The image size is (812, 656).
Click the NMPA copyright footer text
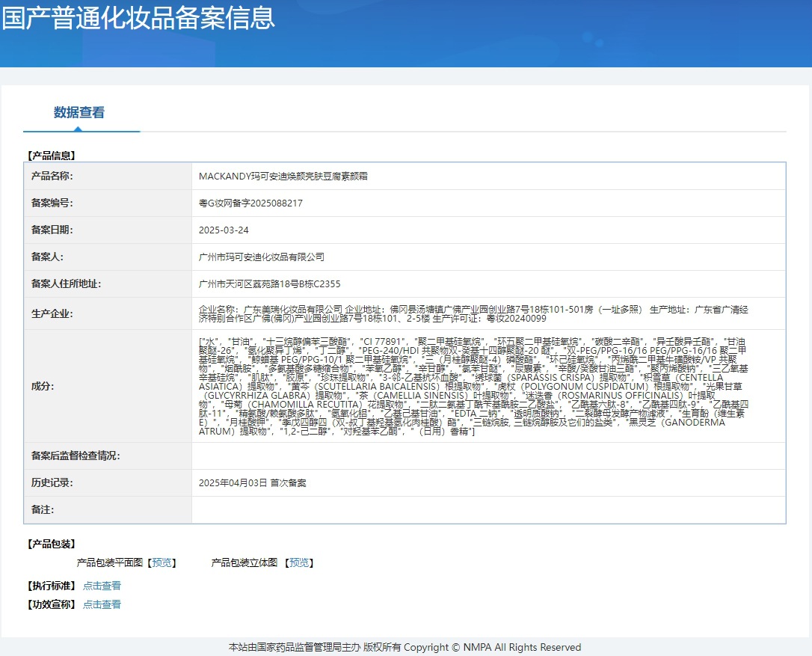coord(405,647)
